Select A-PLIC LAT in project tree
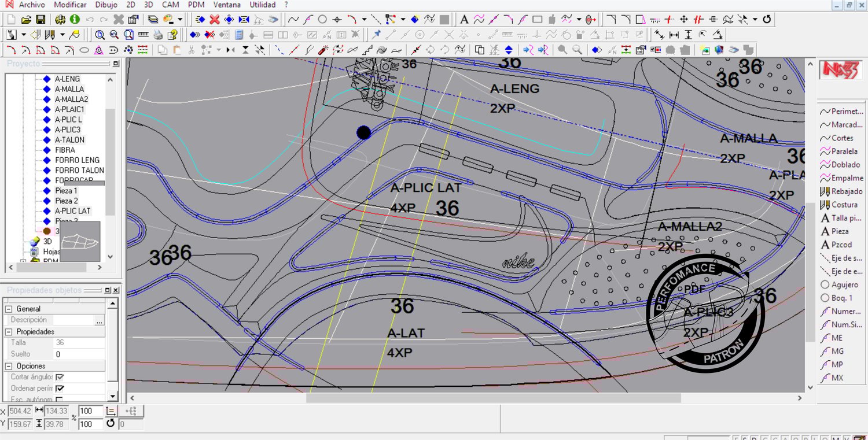 click(x=73, y=211)
